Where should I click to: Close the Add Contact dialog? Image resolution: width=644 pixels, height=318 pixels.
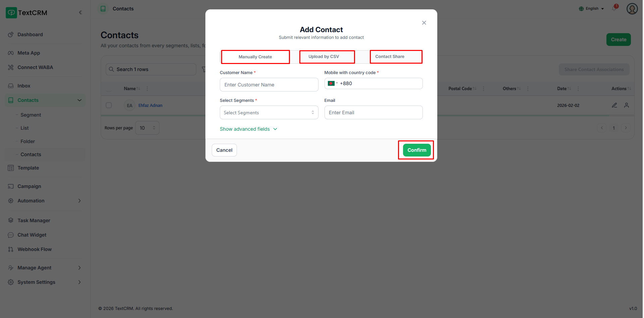tap(424, 23)
